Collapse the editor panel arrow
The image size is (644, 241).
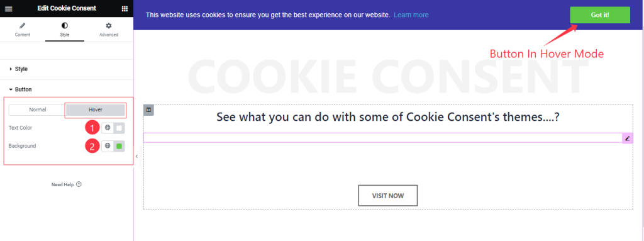coord(136,156)
